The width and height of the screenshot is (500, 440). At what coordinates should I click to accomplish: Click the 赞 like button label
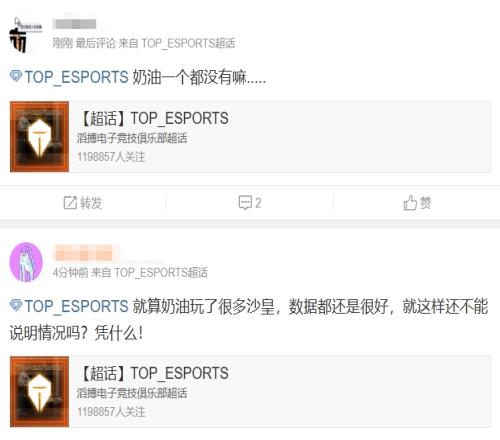[x=426, y=203]
